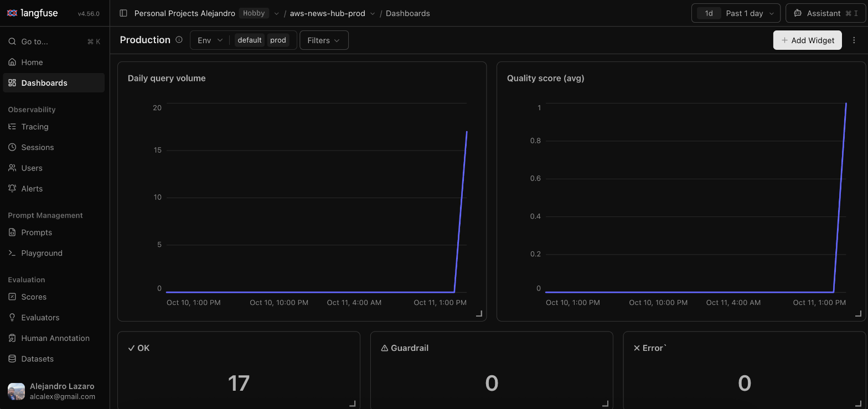Viewport: 868px width, 409px height.
Task: Click the v4.56.0 version label
Action: (x=89, y=14)
